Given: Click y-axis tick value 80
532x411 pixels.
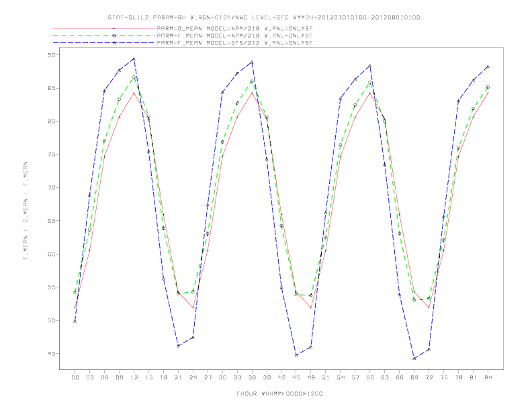Looking at the screenshot, I should [x=51, y=121].
